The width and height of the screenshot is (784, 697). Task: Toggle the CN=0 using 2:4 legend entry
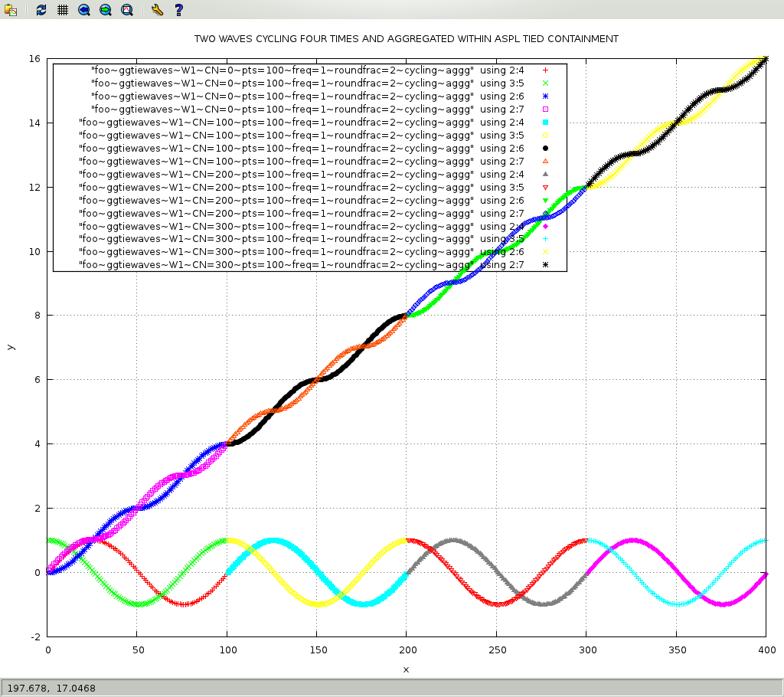tap(306, 70)
